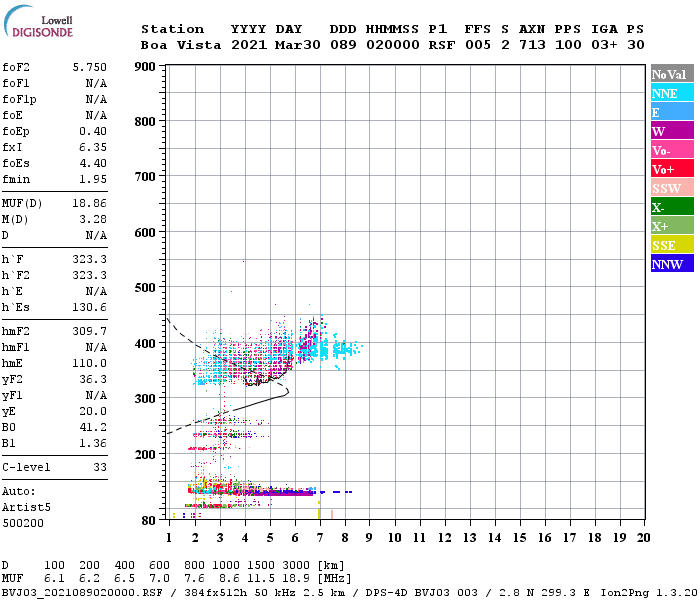Screen dimensions: 700x600
Task: Click the foF1 N/A value
Action: [x=96, y=83]
